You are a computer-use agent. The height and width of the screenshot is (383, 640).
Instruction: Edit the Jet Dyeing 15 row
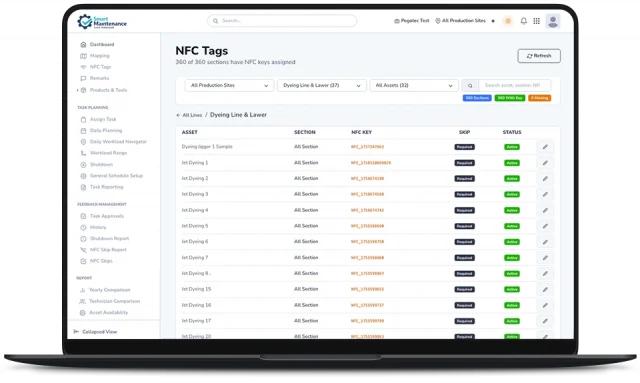(545, 289)
